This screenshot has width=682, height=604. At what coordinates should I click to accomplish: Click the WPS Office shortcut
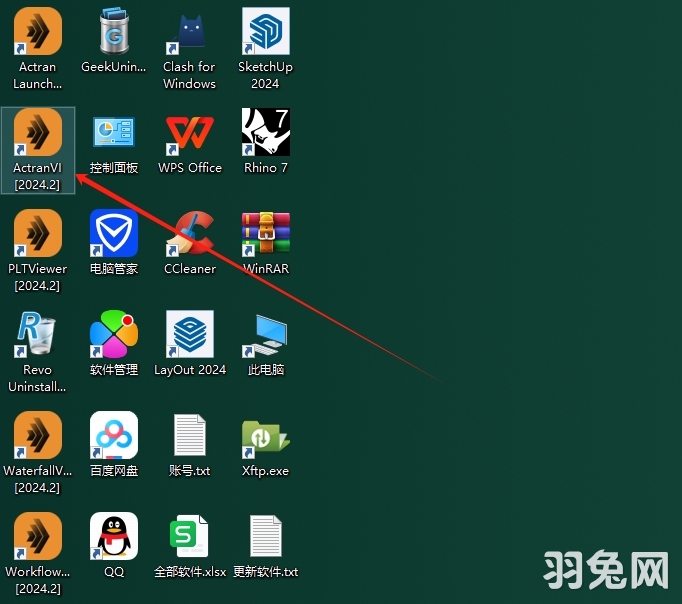pyautogui.click(x=189, y=133)
